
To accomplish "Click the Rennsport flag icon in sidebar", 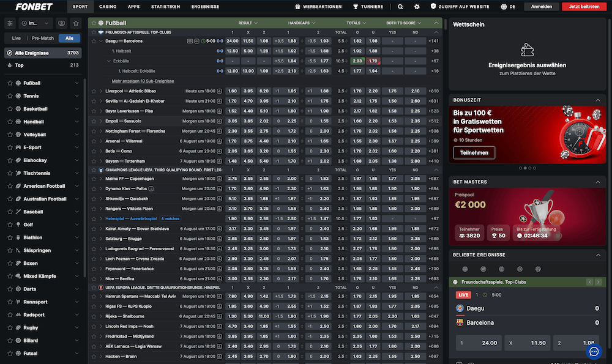I will coord(18,302).
